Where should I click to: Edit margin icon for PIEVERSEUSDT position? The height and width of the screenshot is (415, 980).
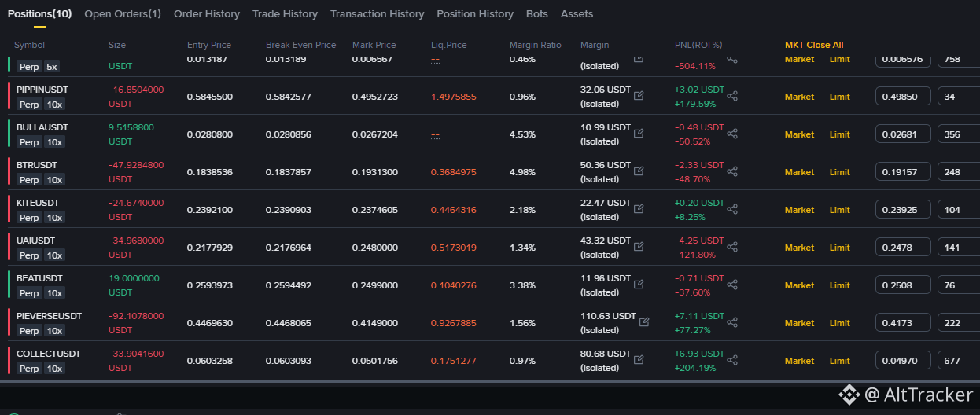point(644,322)
